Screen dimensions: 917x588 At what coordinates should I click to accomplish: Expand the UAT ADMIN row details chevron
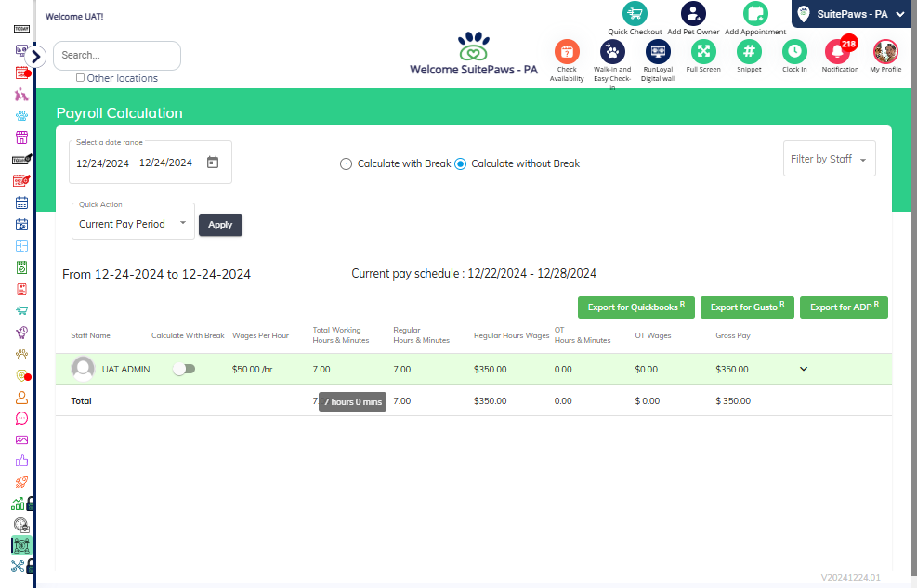(804, 369)
